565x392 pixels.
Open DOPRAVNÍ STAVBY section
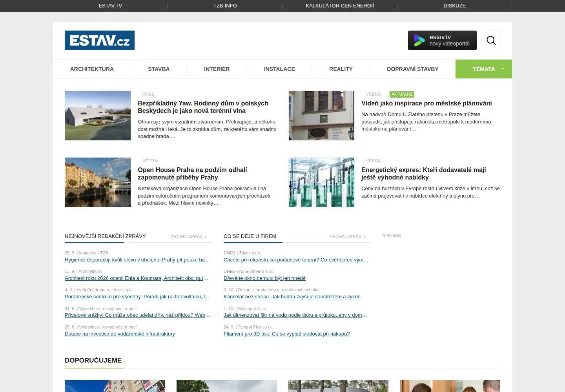pyautogui.click(x=413, y=69)
